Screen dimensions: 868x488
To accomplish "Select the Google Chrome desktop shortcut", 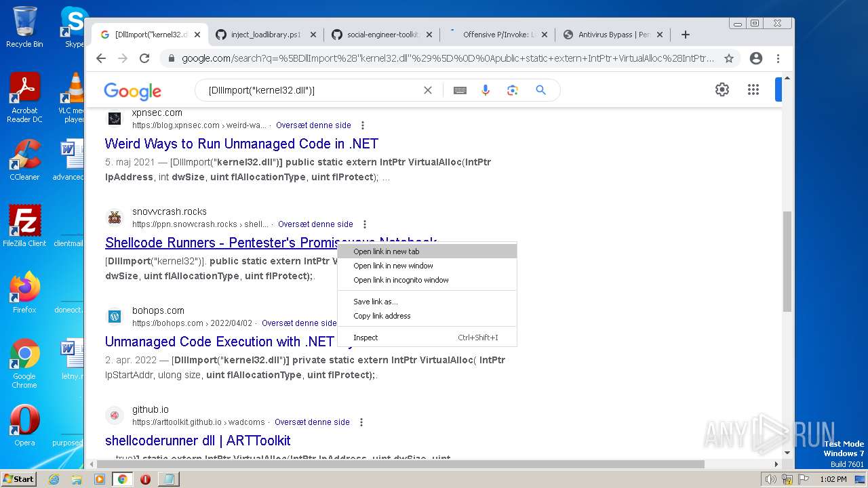I will [x=24, y=363].
